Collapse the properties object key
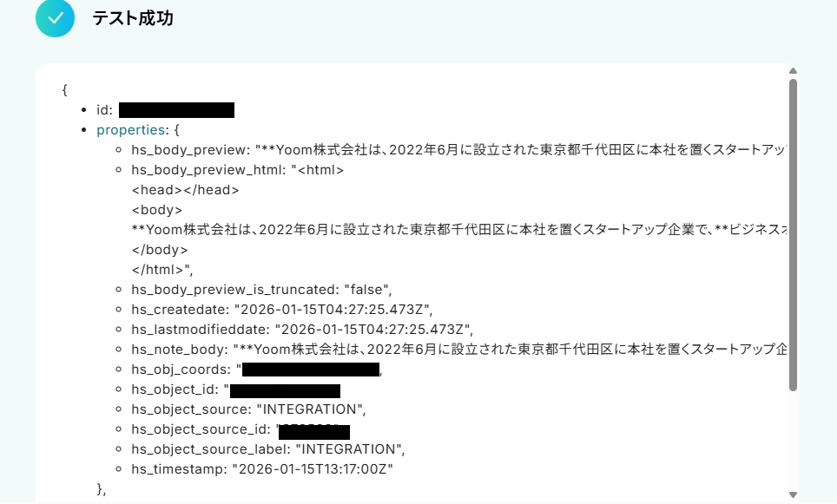Image resolution: width=837 pixels, height=504 pixels. [131, 129]
